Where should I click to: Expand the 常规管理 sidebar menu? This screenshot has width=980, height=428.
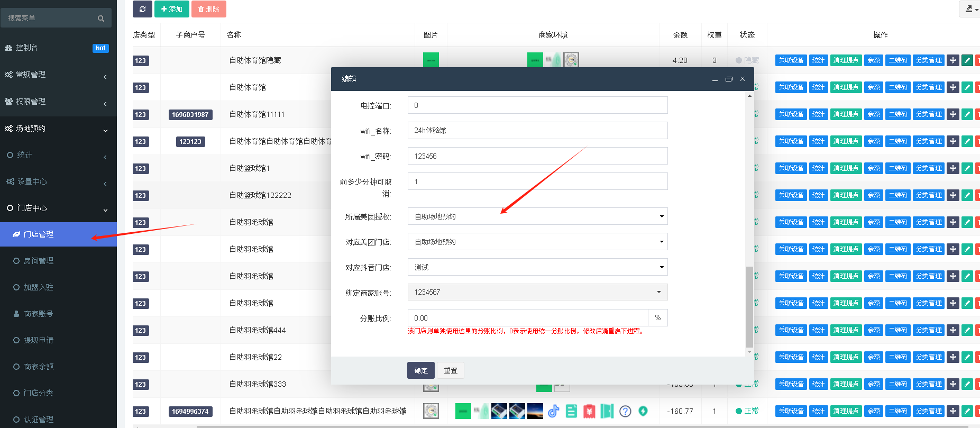coord(58,75)
